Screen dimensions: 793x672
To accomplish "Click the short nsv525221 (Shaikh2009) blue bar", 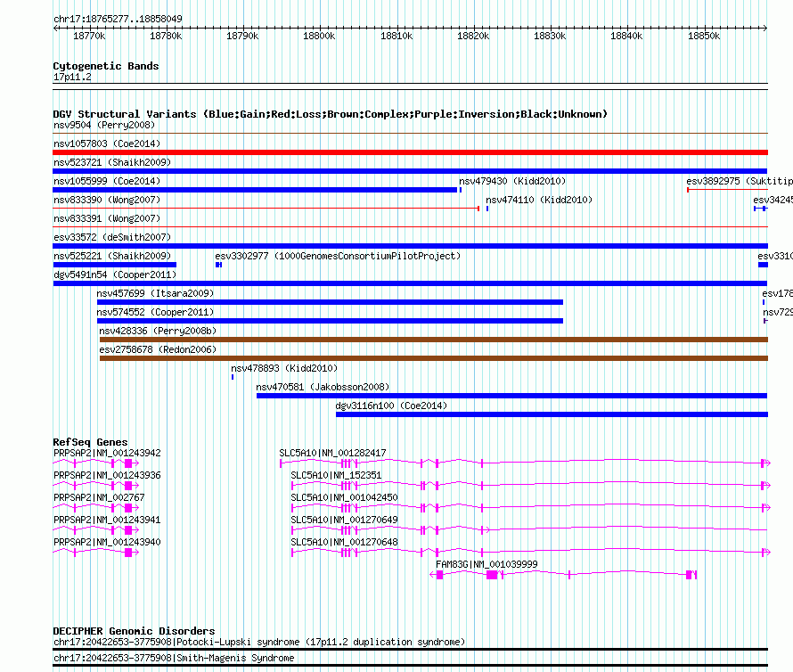I will [115, 265].
